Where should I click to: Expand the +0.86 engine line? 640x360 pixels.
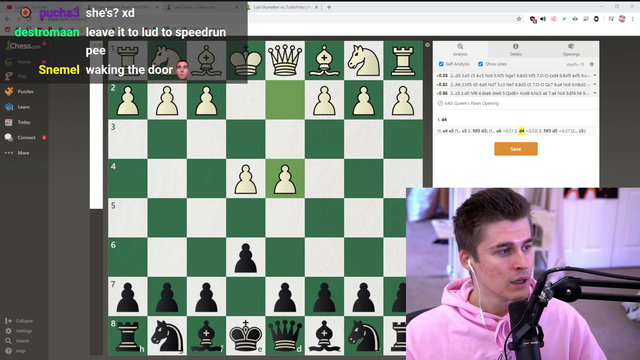point(595,93)
